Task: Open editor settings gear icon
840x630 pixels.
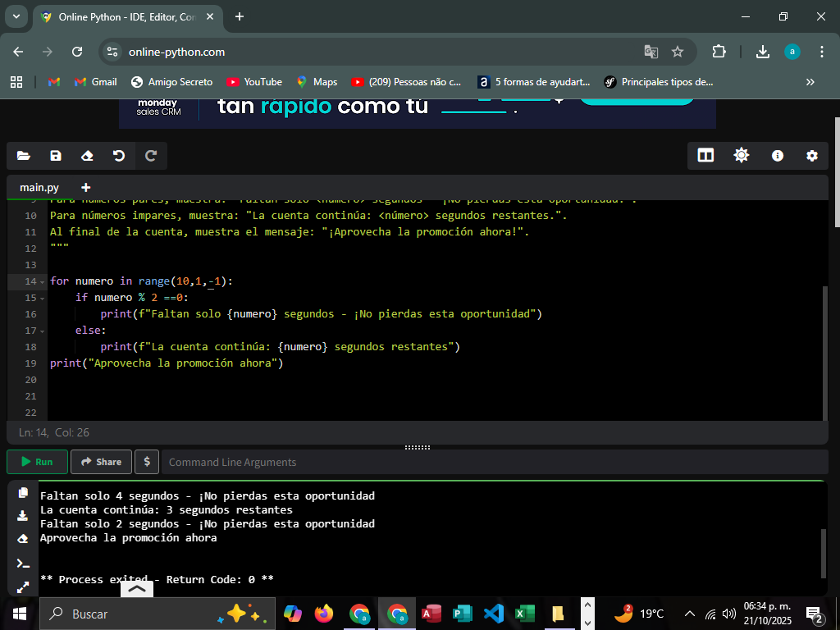Action: pyautogui.click(x=812, y=156)
